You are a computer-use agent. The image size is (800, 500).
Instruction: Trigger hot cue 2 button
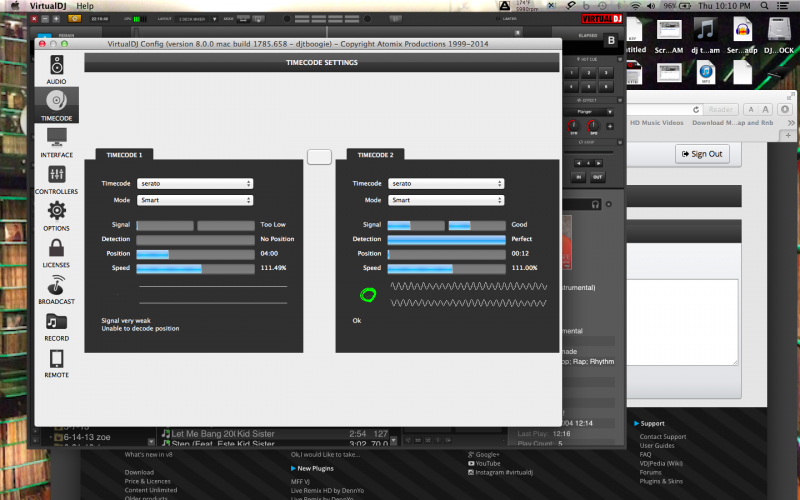(x=589, y=73)
